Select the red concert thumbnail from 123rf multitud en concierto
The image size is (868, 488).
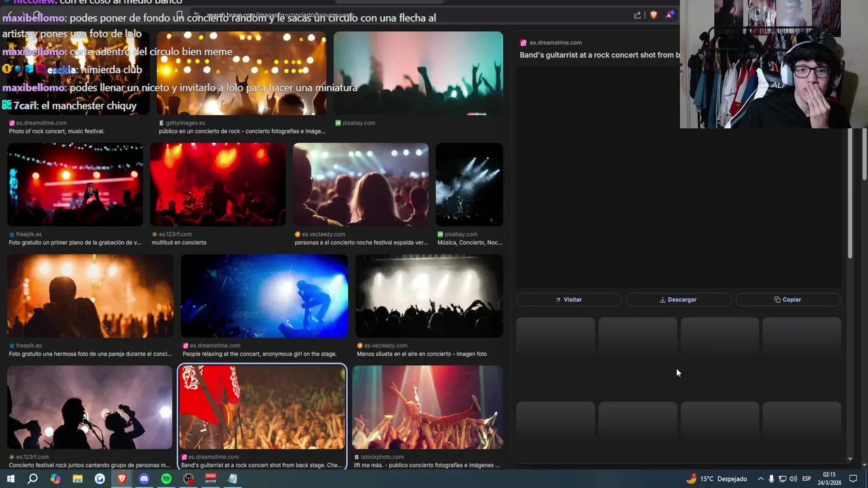218,184
